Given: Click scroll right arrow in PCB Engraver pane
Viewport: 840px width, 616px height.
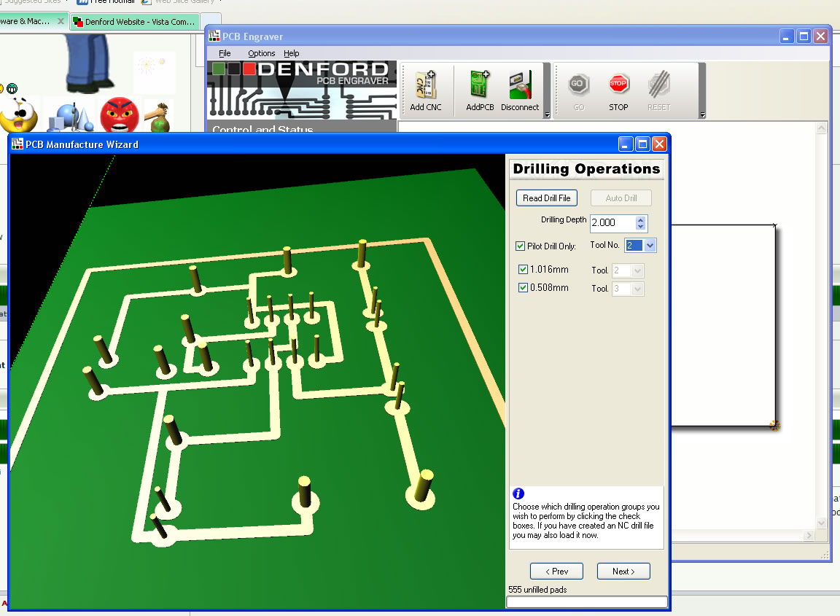Looking at the screenshot, I should [809, 535].
